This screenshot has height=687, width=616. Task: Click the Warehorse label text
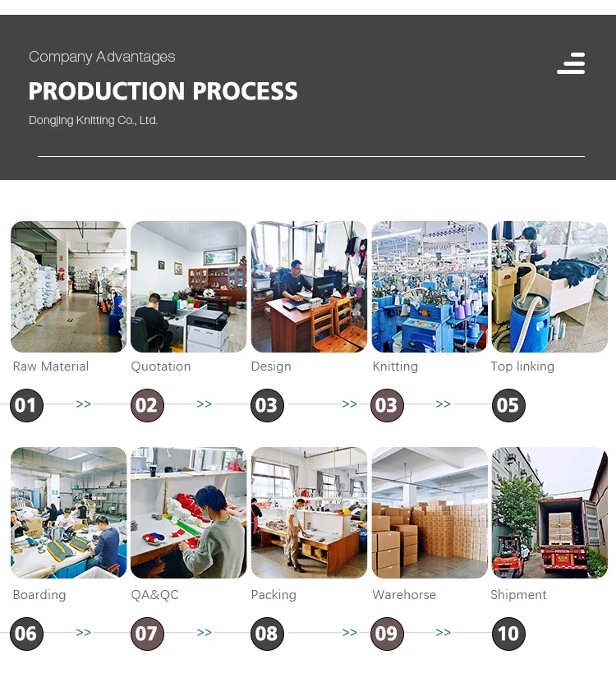click(404, 595)
